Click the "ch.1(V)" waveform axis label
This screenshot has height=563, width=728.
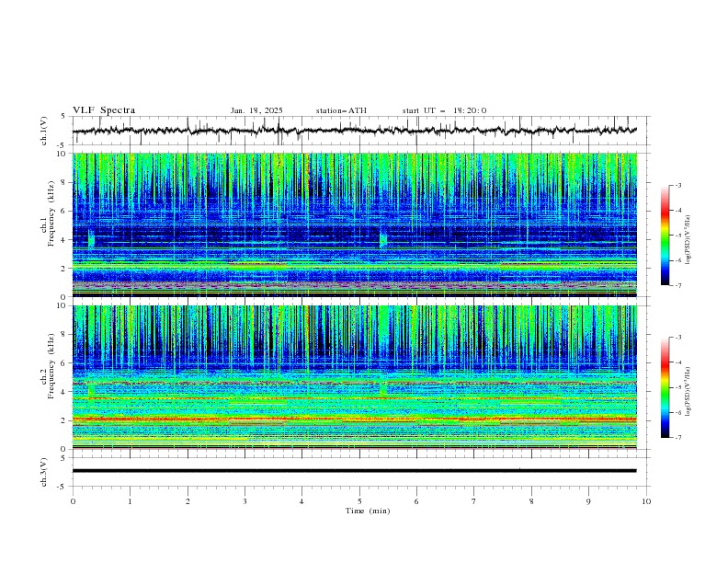click(44, 131)
